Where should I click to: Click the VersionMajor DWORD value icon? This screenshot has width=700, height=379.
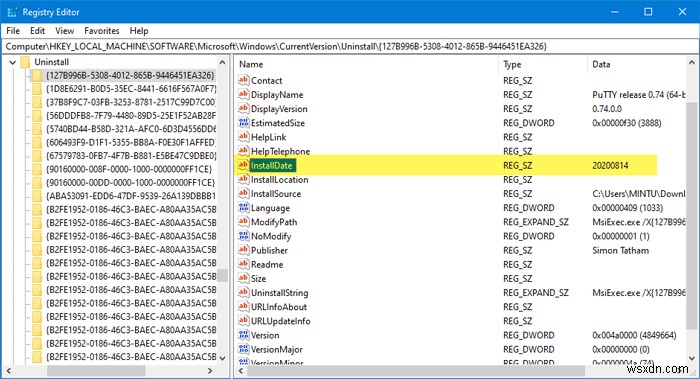tap(243, 349)
